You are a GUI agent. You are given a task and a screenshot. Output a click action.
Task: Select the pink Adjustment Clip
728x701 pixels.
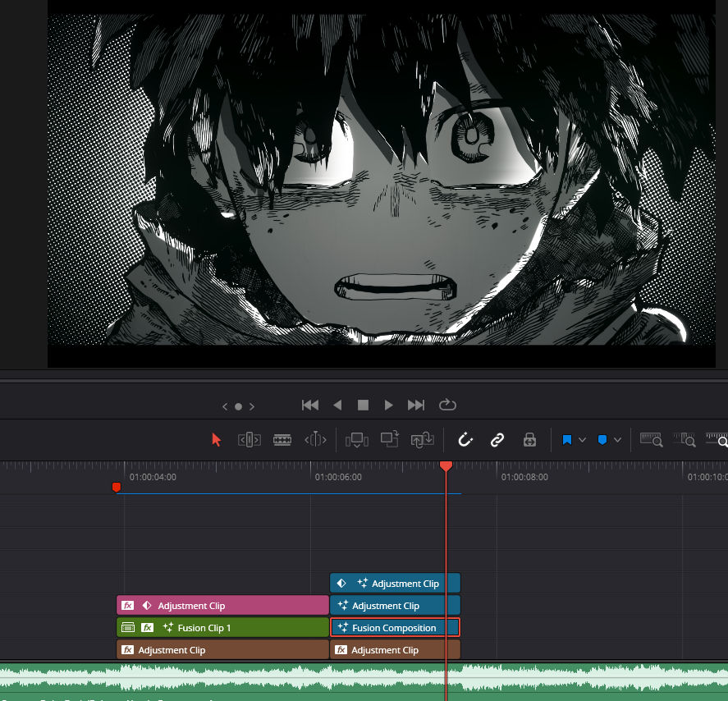coord(222,605)
